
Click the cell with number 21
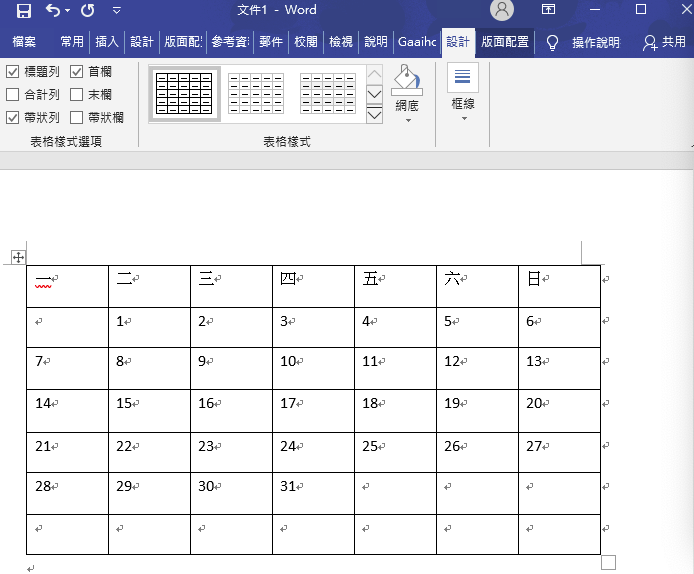coord(67,452)
